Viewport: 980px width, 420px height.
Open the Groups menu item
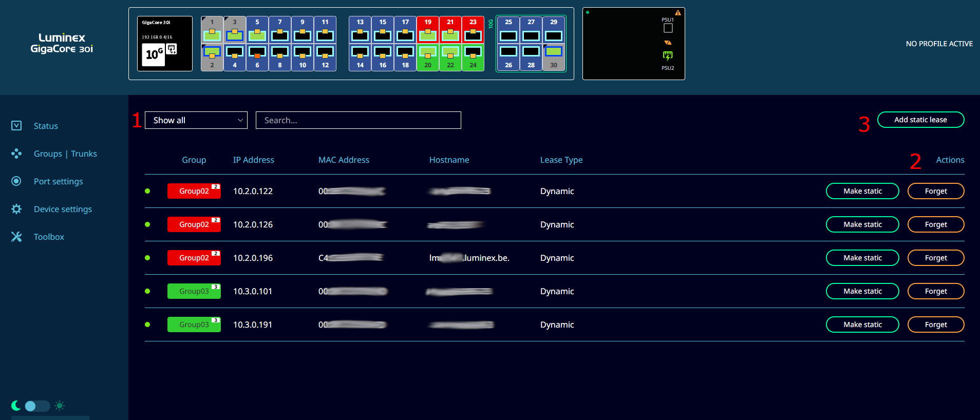[48, 154]
